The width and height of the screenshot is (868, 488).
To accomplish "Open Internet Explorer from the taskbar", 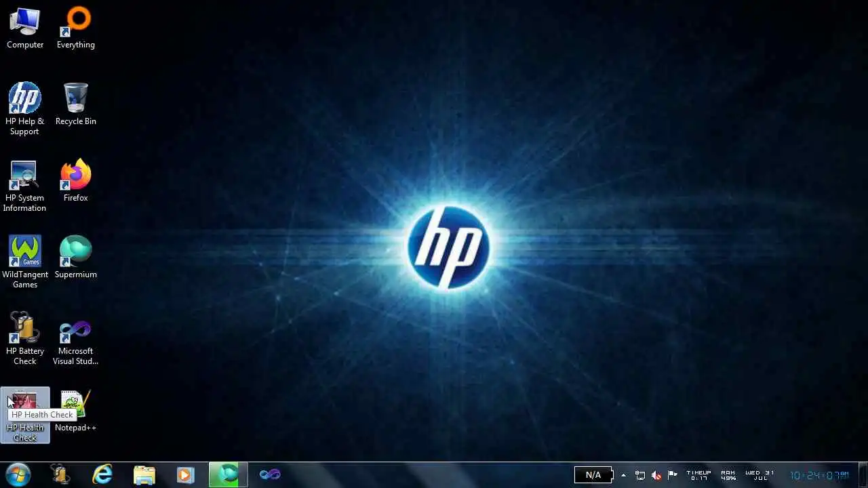I will click(102, 474).
